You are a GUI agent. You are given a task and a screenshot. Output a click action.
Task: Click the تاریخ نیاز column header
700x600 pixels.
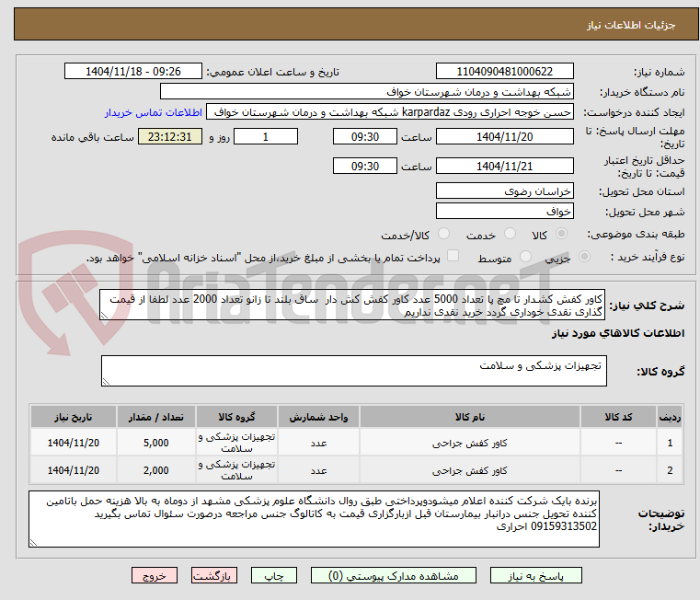coord(74,417)
